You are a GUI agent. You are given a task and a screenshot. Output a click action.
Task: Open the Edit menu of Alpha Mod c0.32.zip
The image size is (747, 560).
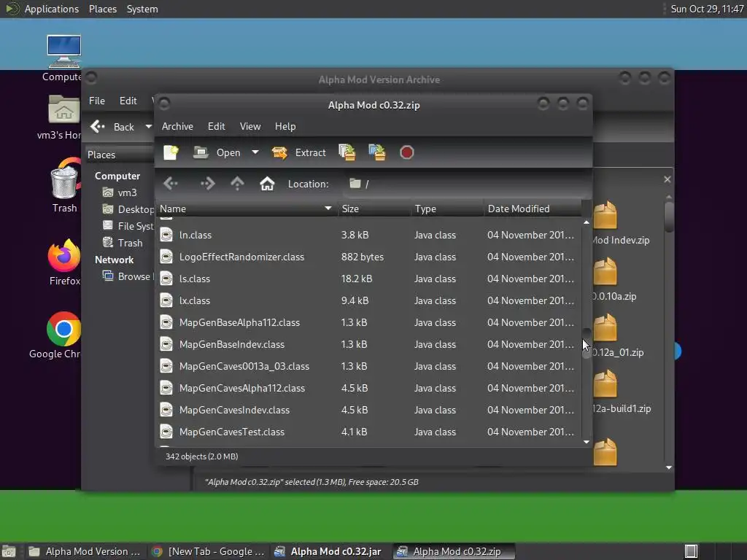(x=216, y=127)
